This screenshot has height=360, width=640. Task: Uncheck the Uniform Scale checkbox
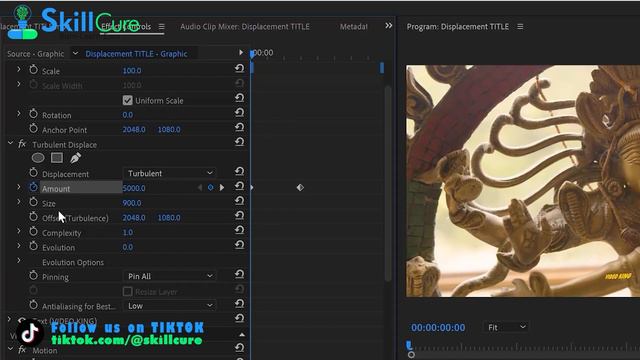click(x=127, y=100)
